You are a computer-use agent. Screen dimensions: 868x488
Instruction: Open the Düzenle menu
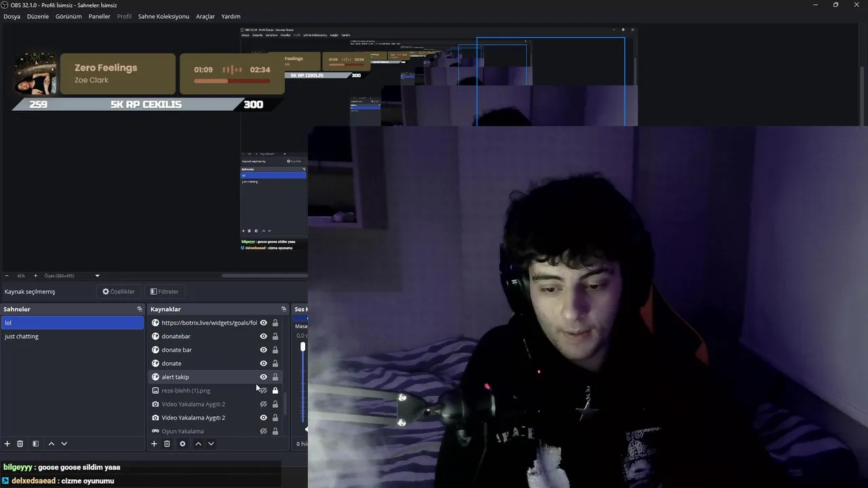click(38, 16)
